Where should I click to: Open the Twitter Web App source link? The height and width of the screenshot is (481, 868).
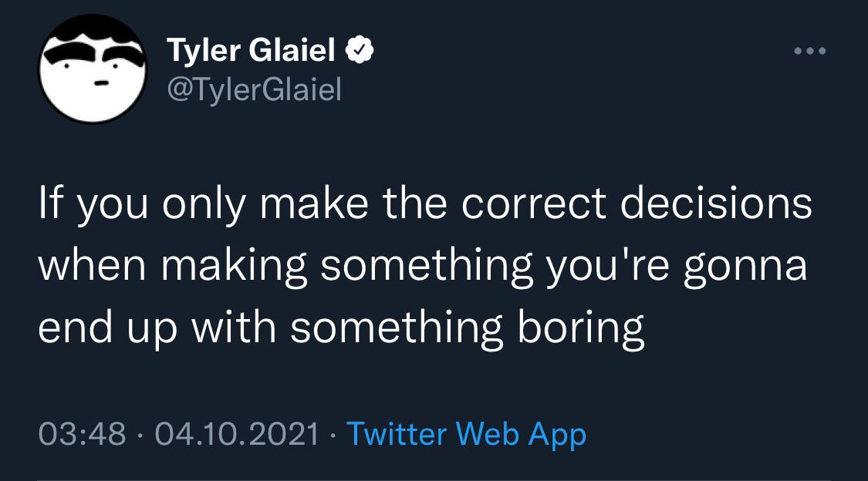point(466,434)
